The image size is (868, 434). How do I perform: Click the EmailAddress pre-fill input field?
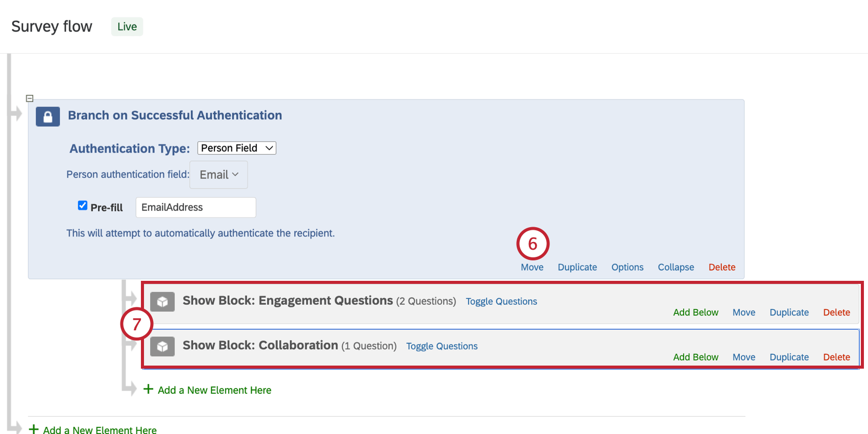click(196, 207)
